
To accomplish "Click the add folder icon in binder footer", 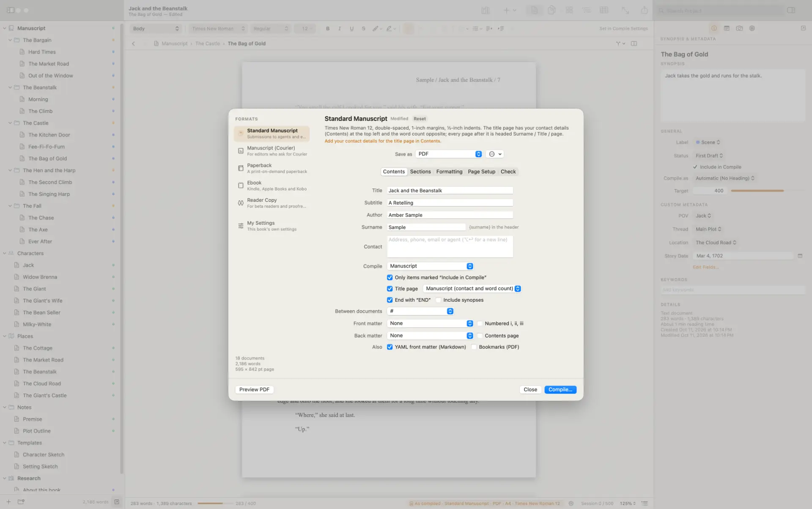I will point(21,502).
